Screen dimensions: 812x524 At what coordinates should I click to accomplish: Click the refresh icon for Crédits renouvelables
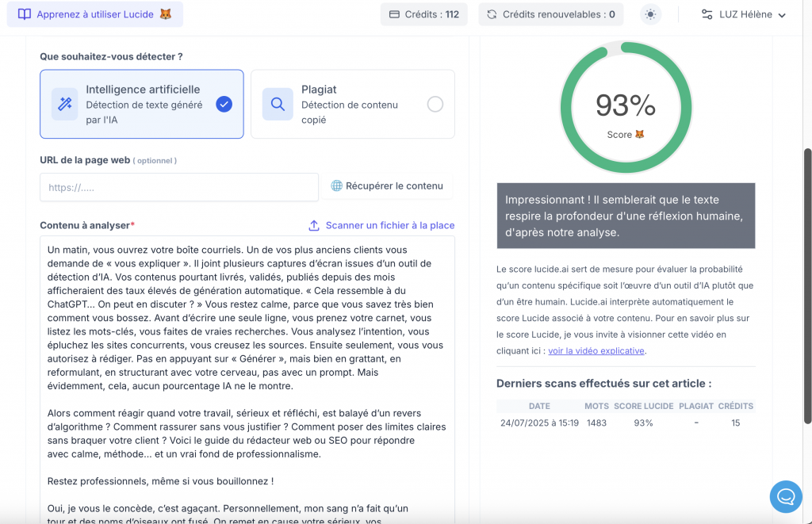click(492, 14)
